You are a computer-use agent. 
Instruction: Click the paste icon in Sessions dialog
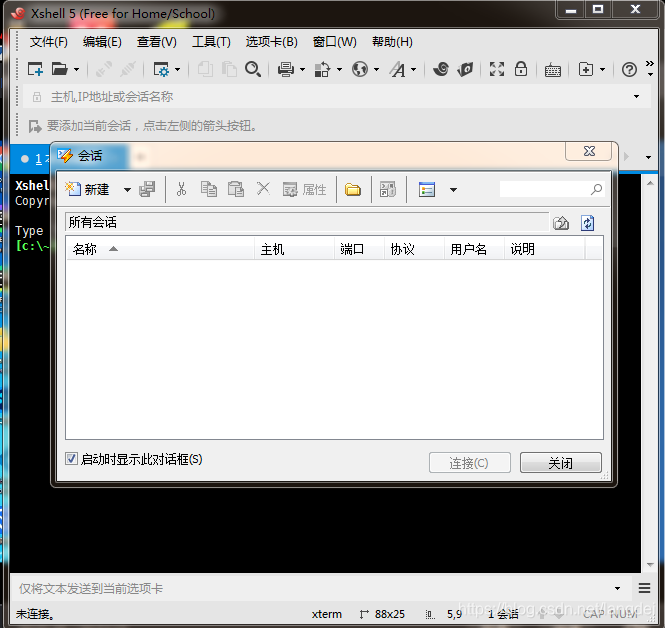236,189
